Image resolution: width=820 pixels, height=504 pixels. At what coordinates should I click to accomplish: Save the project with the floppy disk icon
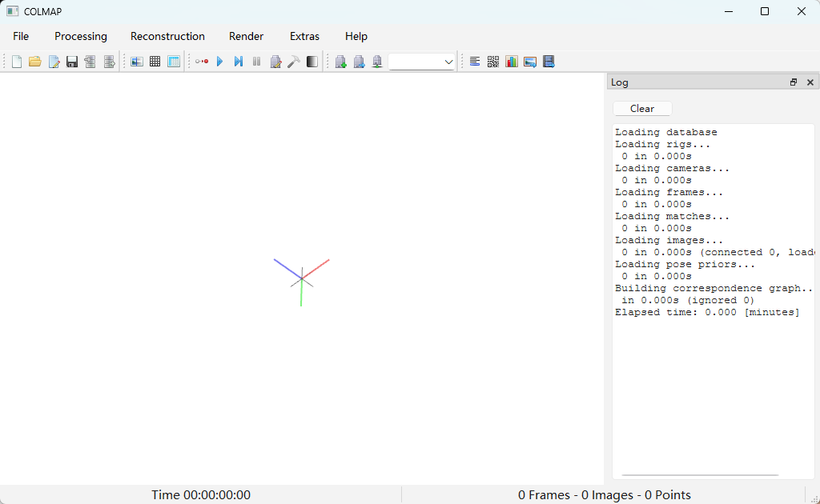pyautogui.click(x=72, y=62)
